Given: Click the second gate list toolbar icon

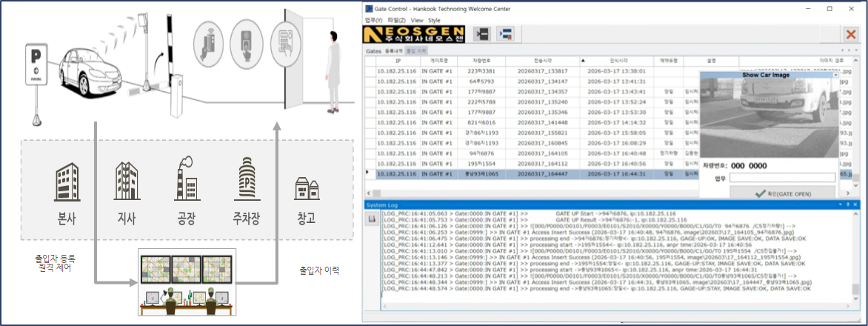Looking at the screenshot, I should coord(507,34).
